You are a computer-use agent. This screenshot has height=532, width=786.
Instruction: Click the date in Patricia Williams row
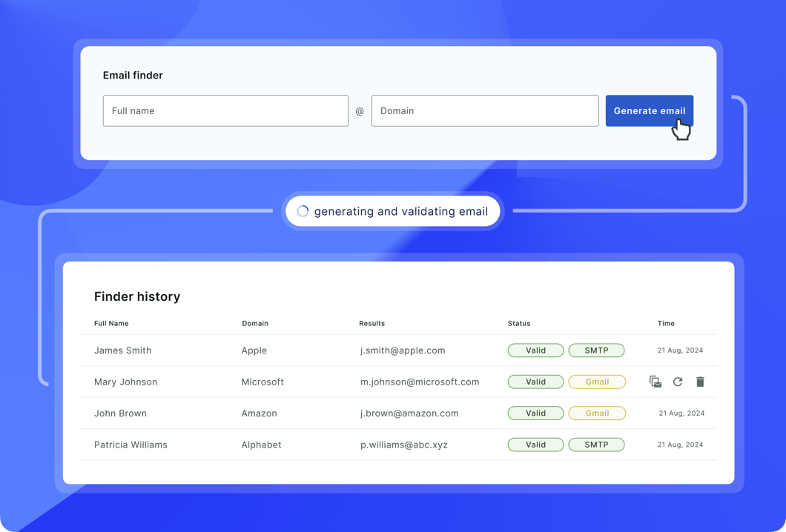pos(680,445)
